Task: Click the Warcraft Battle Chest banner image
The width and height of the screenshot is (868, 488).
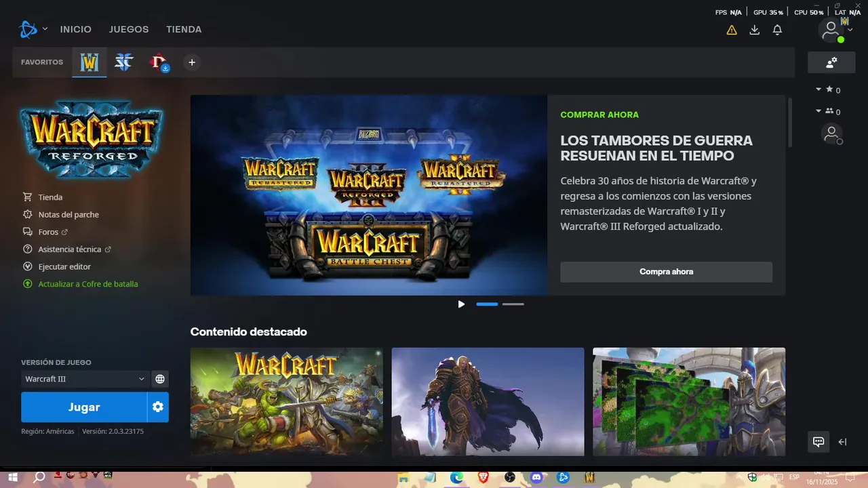Action: pos(369,195)
